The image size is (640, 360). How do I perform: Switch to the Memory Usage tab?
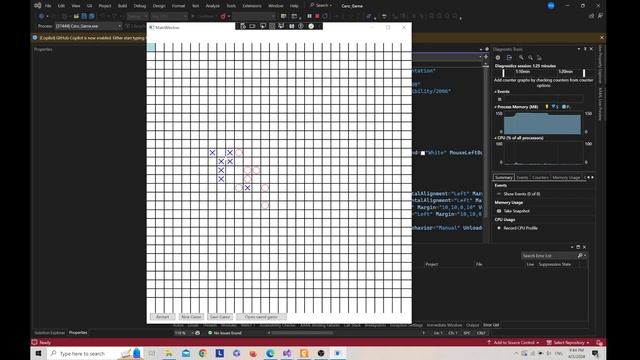pyautogui.click(x=566, y=178)
